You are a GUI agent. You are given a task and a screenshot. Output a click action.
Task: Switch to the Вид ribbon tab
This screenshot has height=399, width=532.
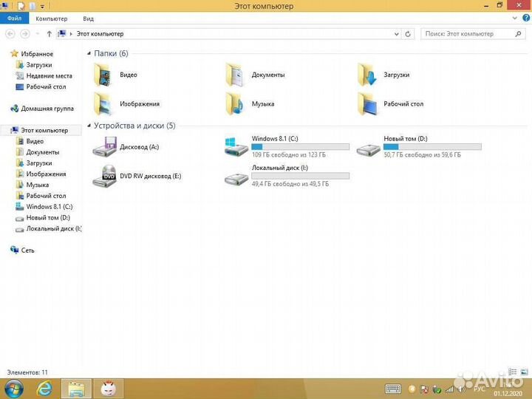88,18
